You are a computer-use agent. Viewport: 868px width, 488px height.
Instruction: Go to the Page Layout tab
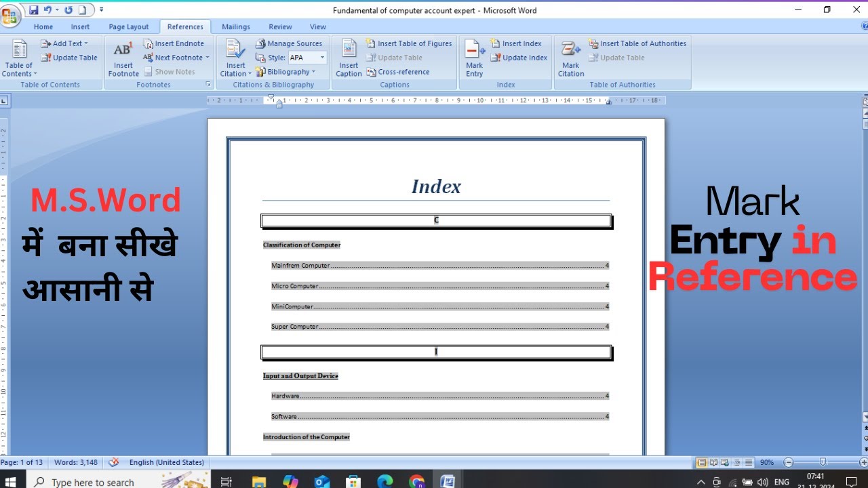coord(129,27)
